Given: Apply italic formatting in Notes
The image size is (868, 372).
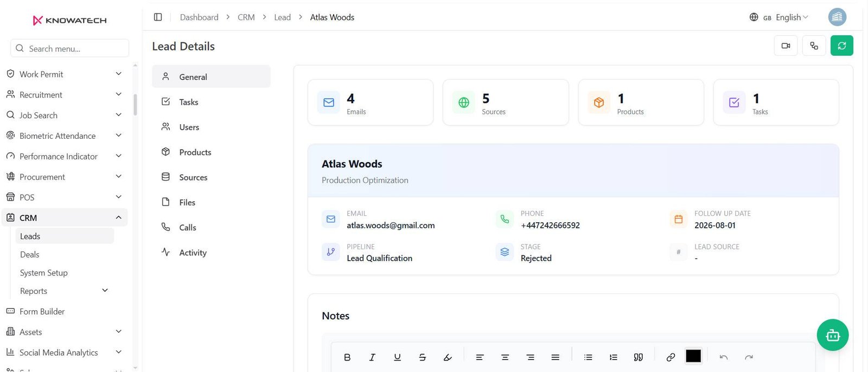Looking at the screenshot, I should point(372,357).
